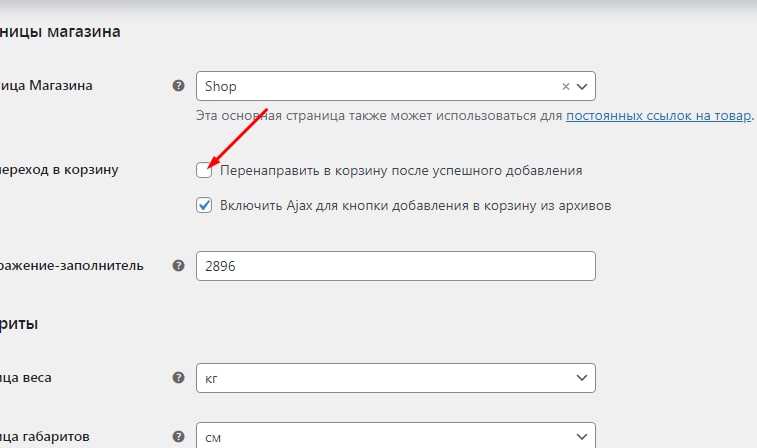
Task: Click help icon next to placeholder image field
Action: click(178, 266)
